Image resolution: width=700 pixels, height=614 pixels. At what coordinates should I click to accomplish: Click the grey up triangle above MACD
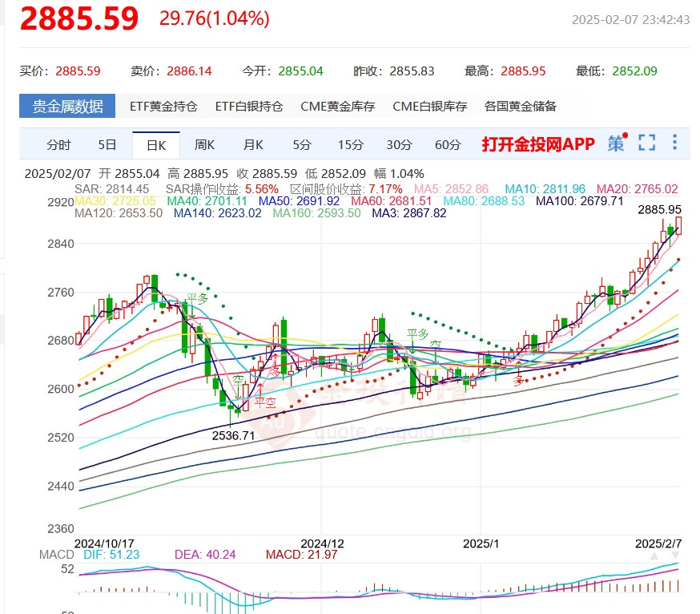[x=654, y=556]
